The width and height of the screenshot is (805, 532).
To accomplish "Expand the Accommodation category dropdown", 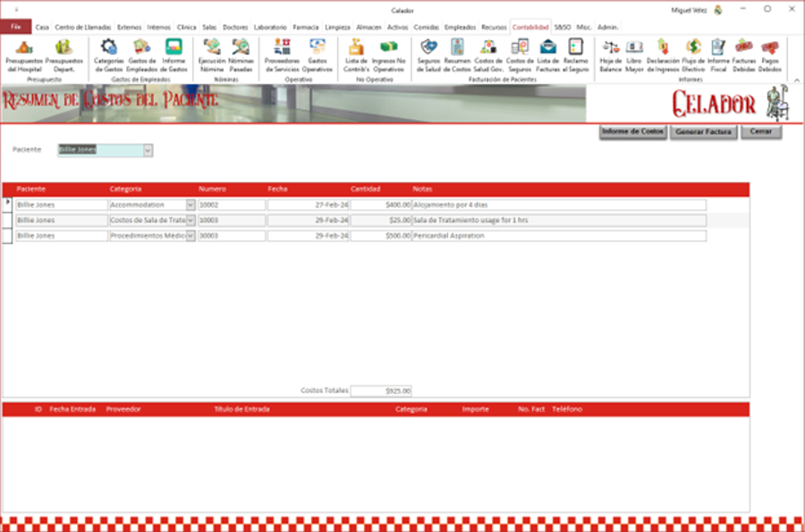I will [192, 205].
